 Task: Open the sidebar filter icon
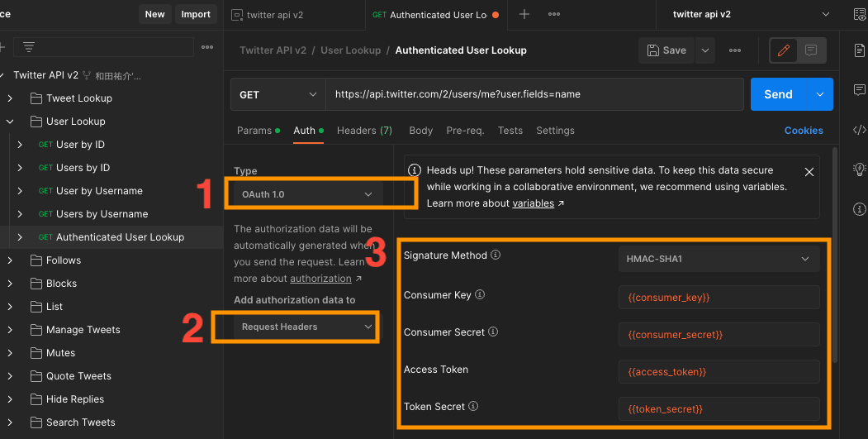[x=29, y=47]
